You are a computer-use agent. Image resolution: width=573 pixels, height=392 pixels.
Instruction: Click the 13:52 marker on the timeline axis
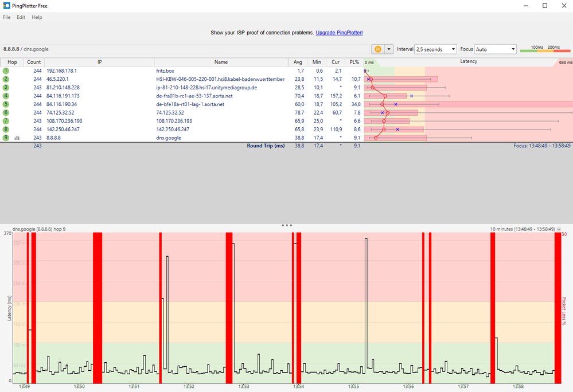189,386
